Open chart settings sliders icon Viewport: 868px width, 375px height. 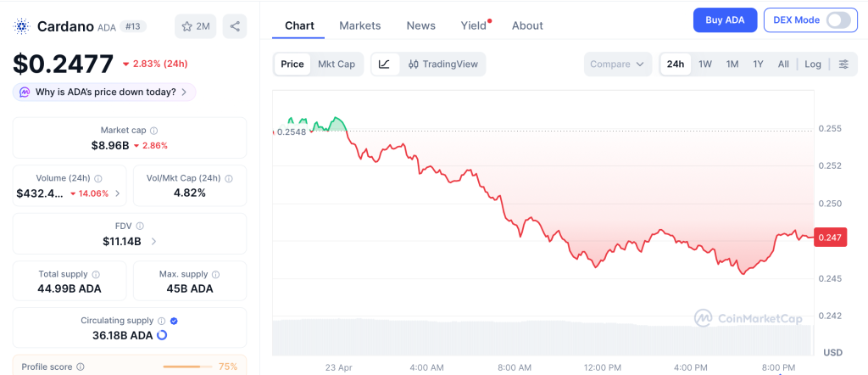click(843, 64)
